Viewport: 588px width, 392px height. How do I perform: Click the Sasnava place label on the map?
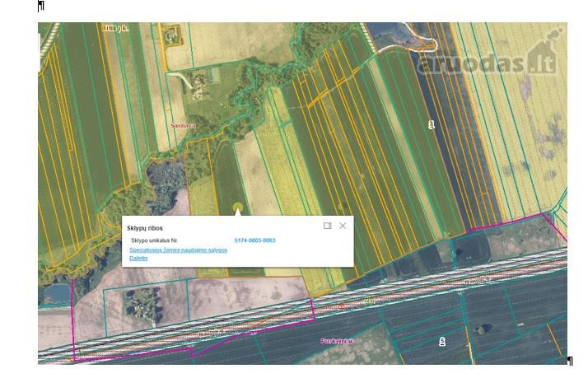pos(184,126)
